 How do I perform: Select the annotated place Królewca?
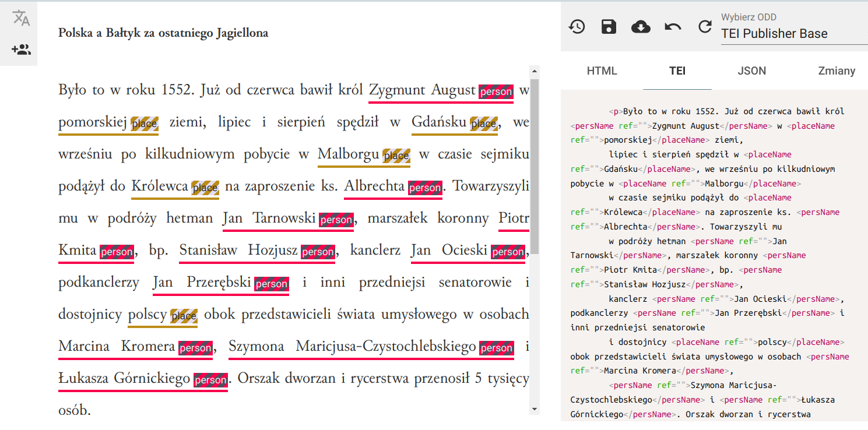(x=160, y=186)
